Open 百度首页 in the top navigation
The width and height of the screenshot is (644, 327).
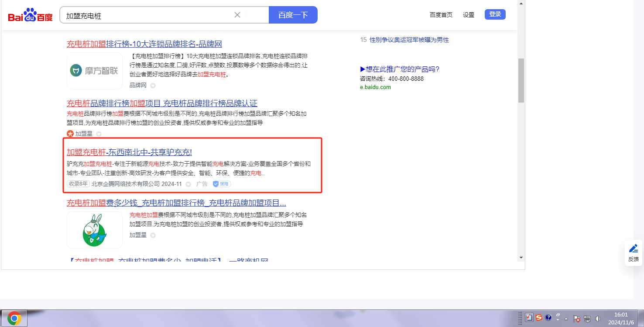pyautogui.click(x=441, y=15)
